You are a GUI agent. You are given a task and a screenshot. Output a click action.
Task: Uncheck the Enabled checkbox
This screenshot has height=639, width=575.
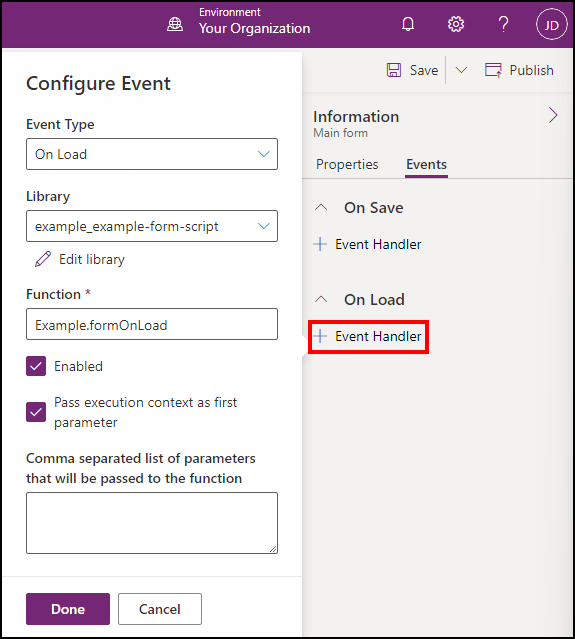pyautogui.click(x=36, y=366)
